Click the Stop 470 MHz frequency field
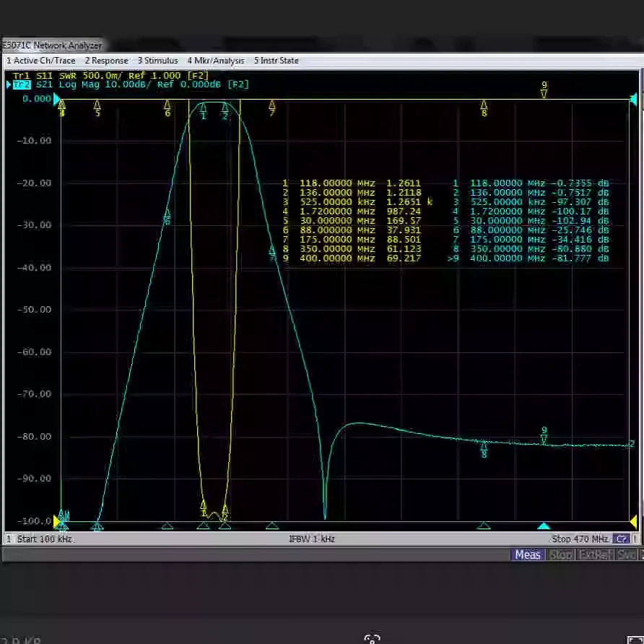Screen dimensions: 644x644 point(580,539)
